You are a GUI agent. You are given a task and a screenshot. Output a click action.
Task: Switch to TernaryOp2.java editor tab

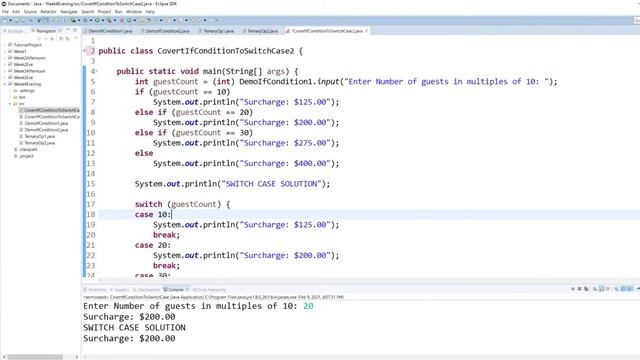[x=262, y=31]
